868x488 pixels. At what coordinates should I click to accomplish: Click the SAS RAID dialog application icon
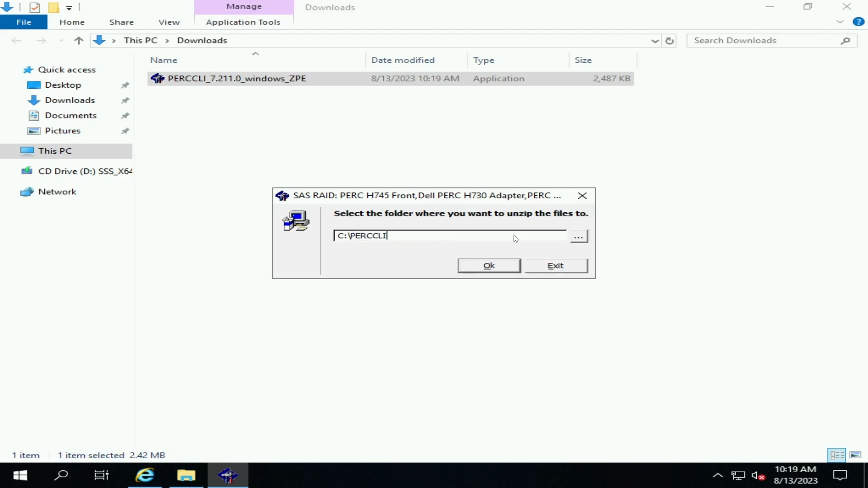281,195
